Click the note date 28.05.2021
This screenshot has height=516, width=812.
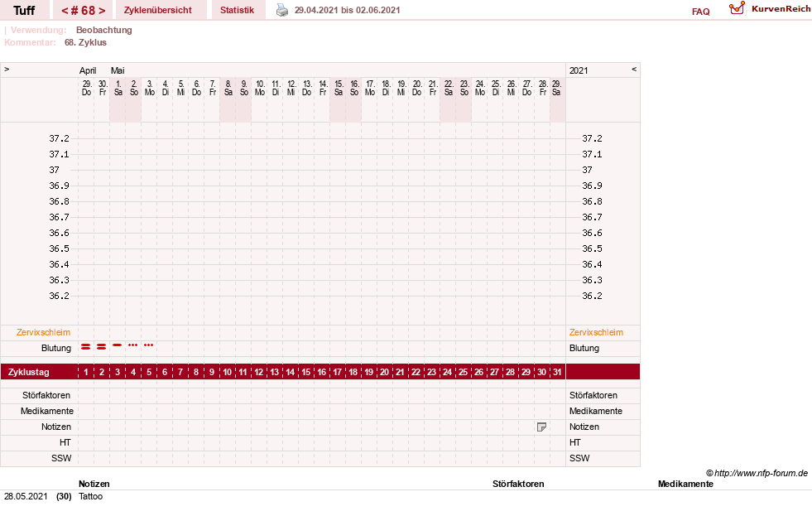coord(26,496)
